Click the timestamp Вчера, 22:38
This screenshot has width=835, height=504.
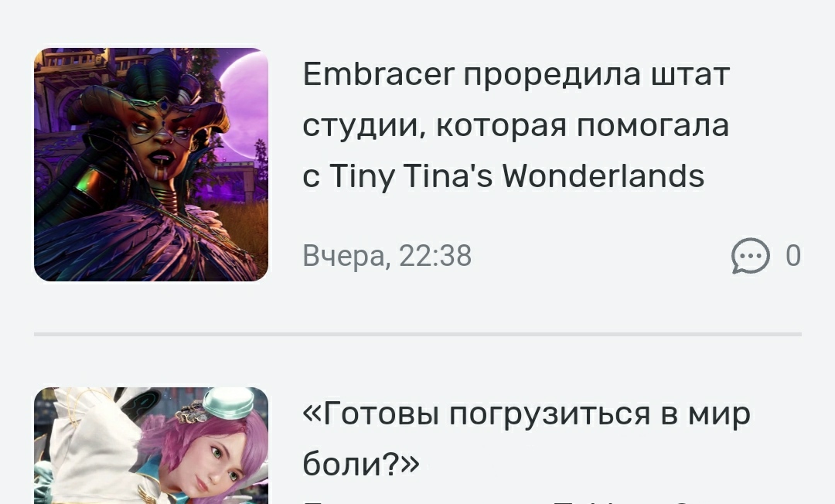tap(387, 255)
